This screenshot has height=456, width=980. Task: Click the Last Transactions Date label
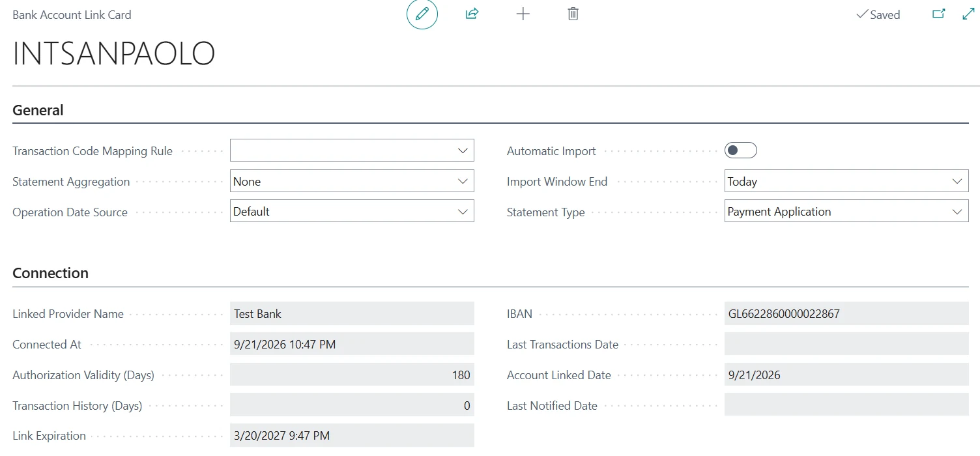coord(562,344)
